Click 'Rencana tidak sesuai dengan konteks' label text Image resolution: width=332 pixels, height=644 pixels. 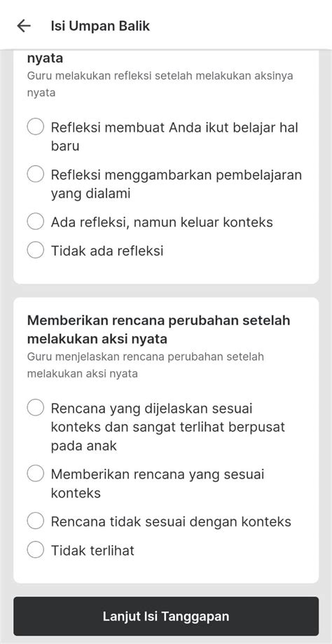171,521
